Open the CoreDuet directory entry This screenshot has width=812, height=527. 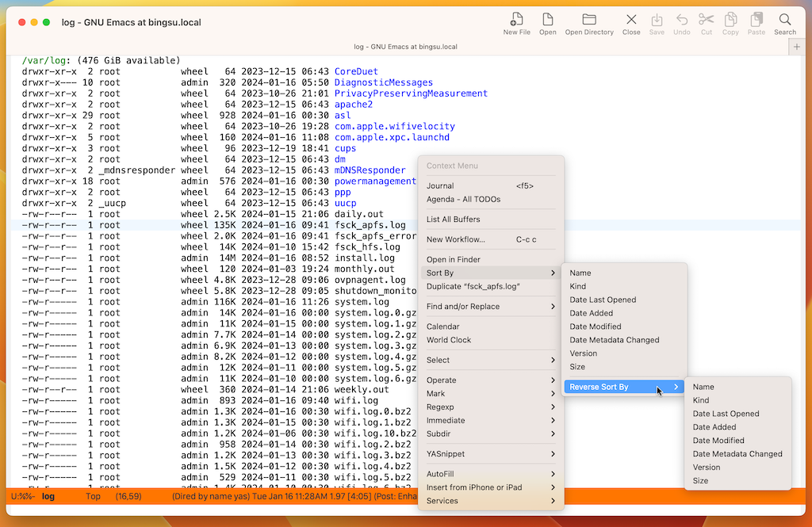tap(356, 71)
